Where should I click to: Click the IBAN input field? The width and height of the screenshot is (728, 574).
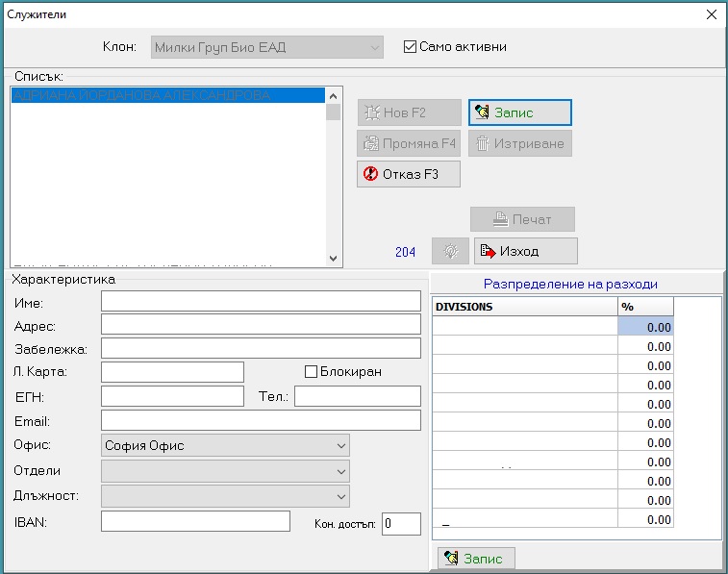(x=195, y=521)
